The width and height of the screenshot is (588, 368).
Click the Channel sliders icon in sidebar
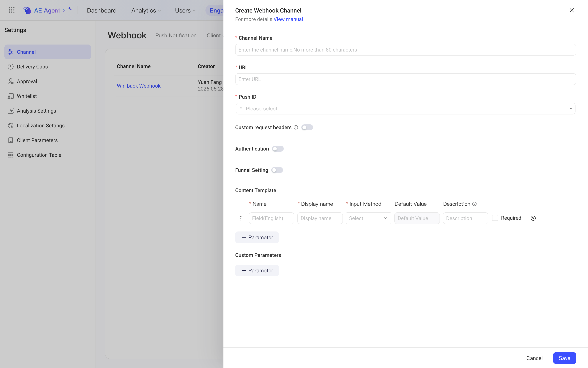(x=11, y=52)
